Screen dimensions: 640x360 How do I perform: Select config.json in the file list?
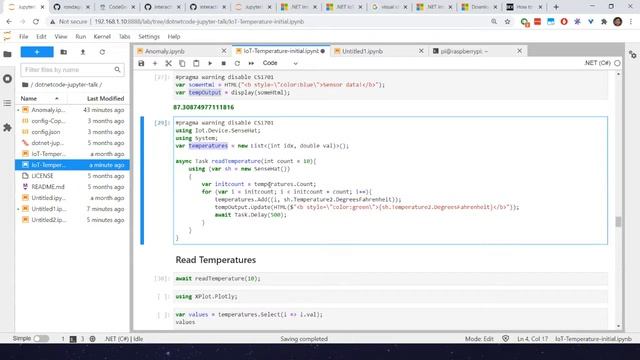[x=72, y=132]
